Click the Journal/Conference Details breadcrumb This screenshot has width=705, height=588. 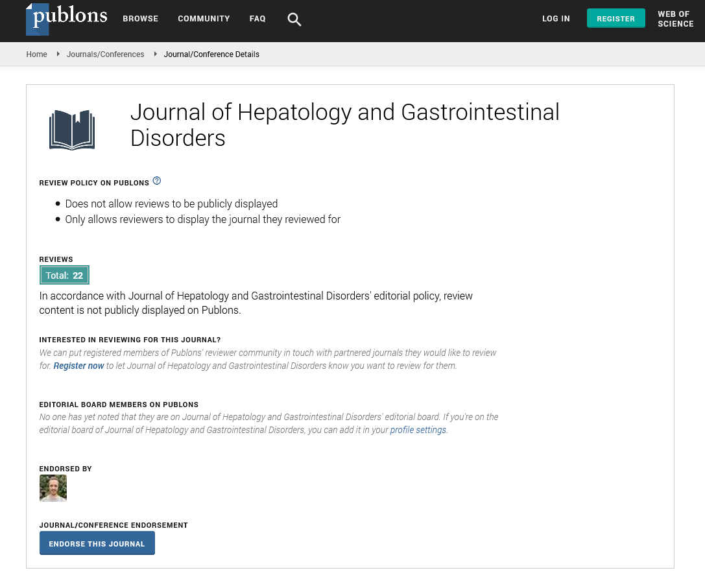[x=211, y=54]
